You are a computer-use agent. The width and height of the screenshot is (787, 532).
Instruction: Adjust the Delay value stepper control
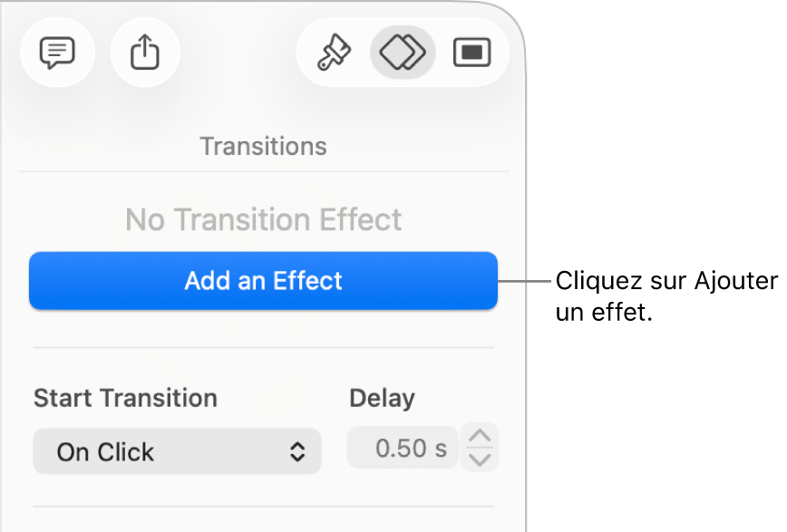point(480,447)
